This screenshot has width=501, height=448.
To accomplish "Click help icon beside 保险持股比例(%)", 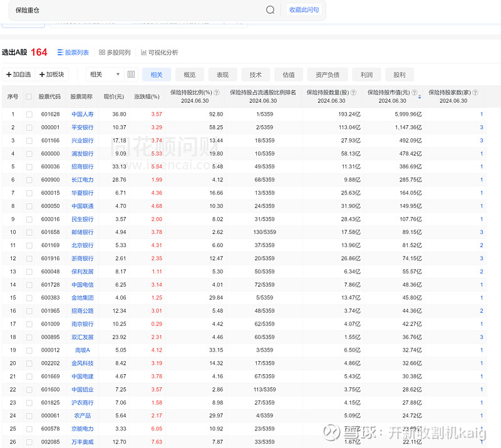I will click(x=217, y=92).
